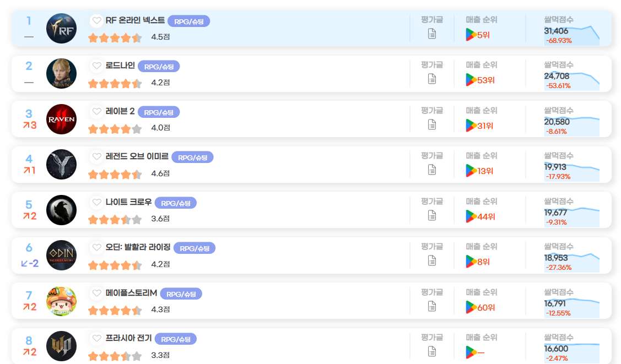
Task: Open review document icon for 레전드 오브 이미르
Action: click(x=432, y=170)
